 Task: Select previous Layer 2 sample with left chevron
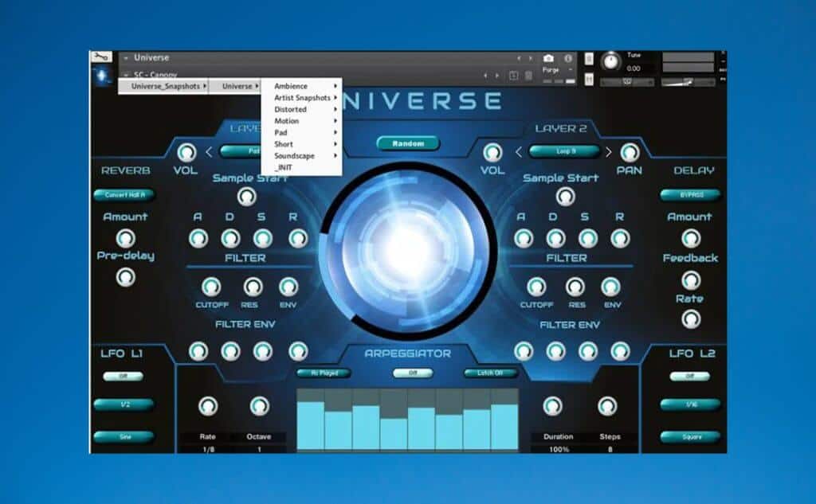[518, 152]
